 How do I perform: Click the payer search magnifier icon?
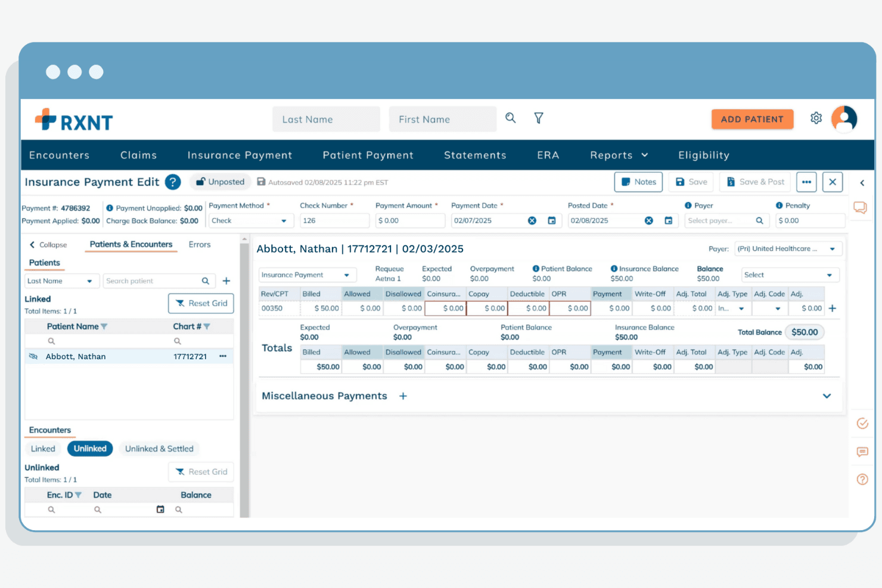[760, 220]
